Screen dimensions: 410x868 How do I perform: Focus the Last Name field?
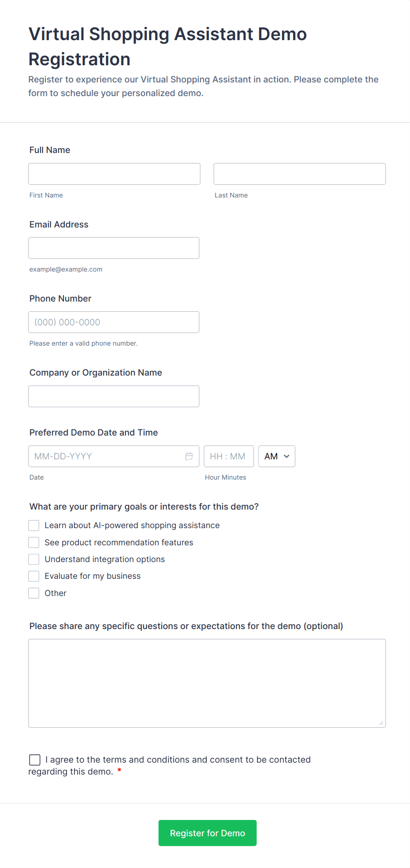300,174
